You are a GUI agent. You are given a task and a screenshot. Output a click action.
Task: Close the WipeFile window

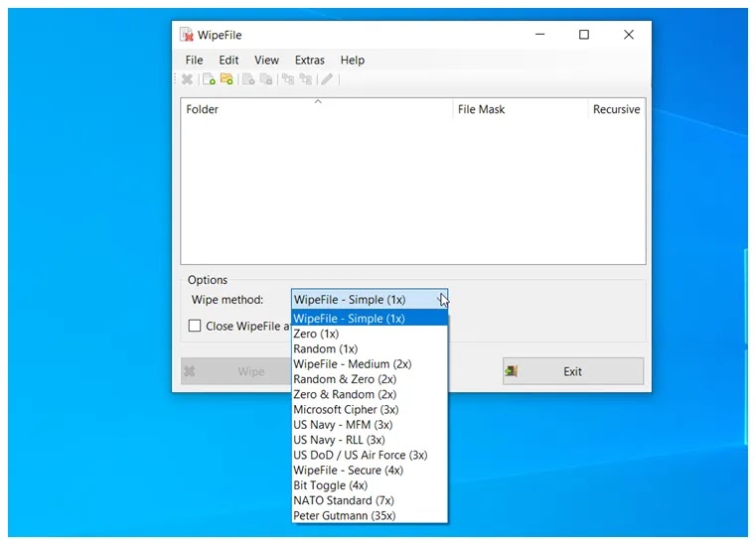[629, 35]
